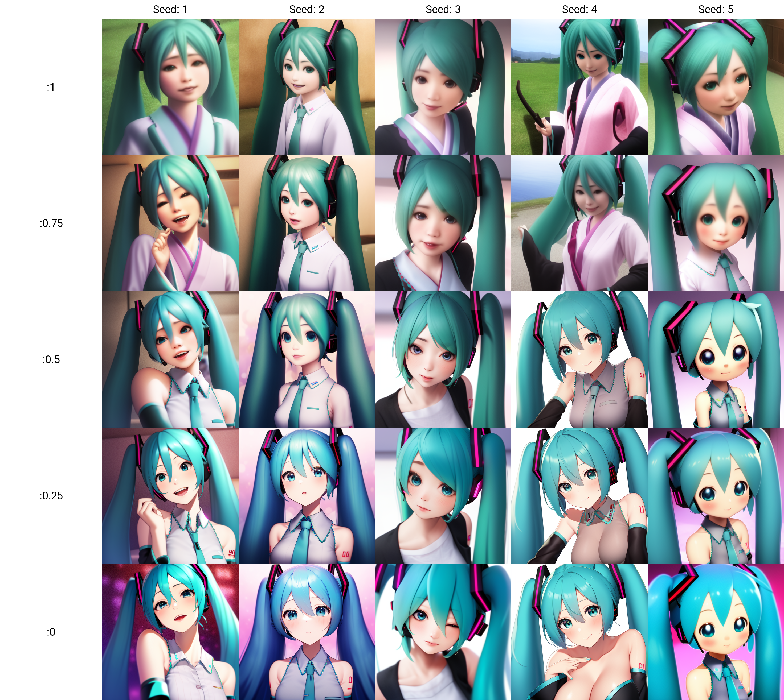Screen dimensions: 784x700
Task: Click the Seed: 5 column header
Action: pos(716,9)
